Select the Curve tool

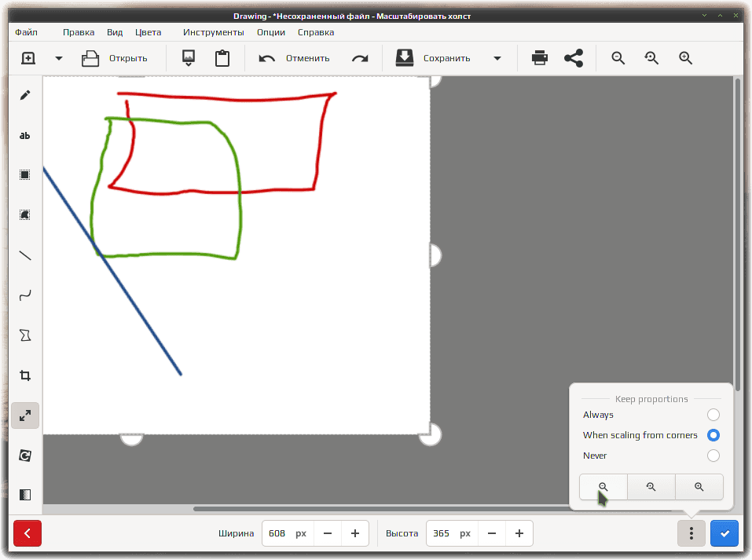point(25,295)
